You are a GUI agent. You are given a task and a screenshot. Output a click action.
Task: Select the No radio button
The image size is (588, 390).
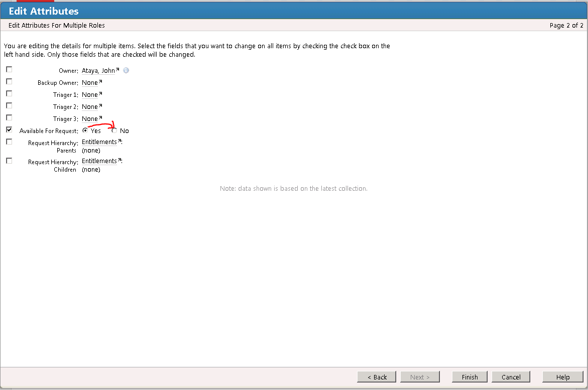tap(114, 131)
